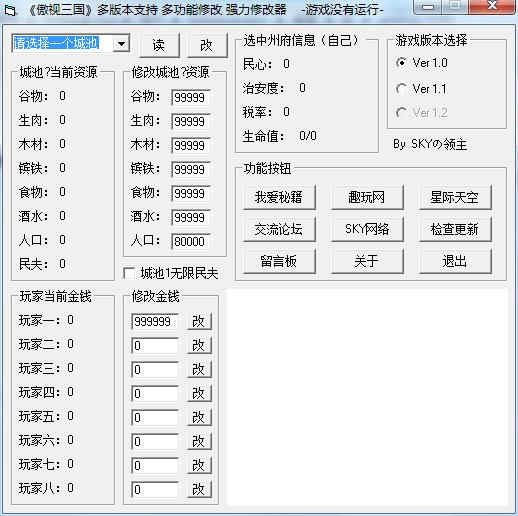The width and height of the screenshot is (518, 516).
Task: Click the 关于 about button
Action: 367,261
